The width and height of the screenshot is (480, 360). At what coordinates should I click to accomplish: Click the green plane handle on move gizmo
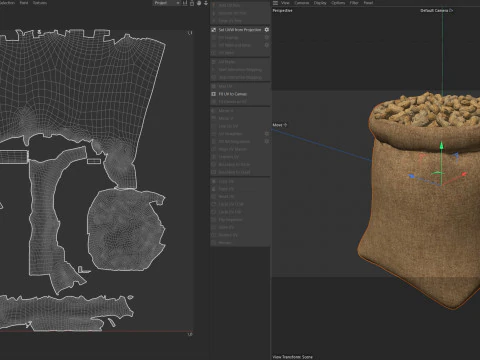(x=436, y=174)
